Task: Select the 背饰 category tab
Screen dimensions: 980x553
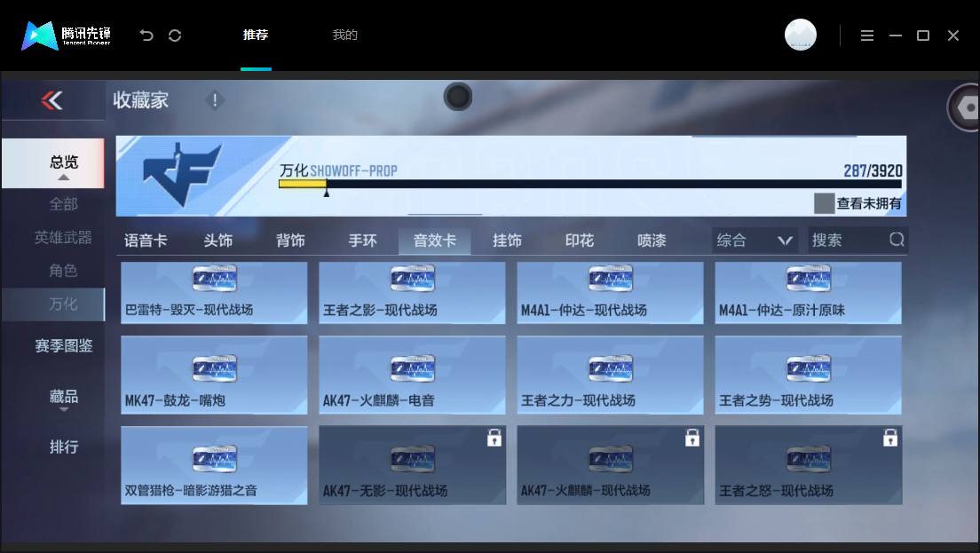Action: coord(290,241)
